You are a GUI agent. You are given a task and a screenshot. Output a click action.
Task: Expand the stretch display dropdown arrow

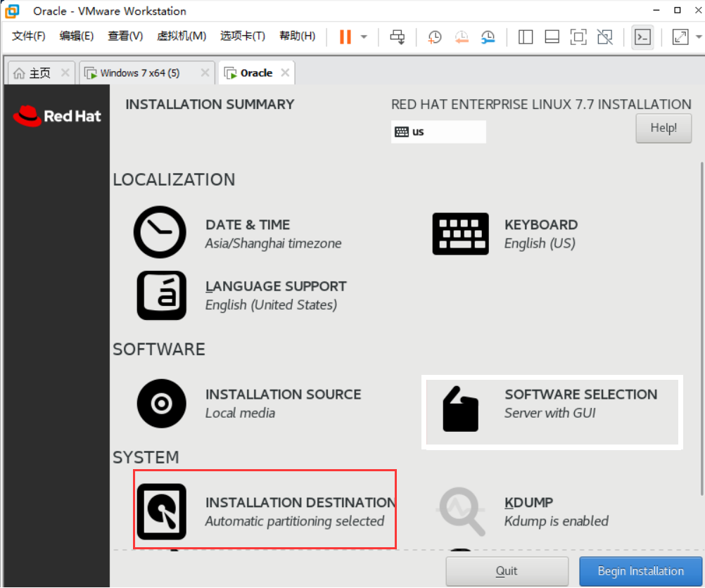(699, 37)
